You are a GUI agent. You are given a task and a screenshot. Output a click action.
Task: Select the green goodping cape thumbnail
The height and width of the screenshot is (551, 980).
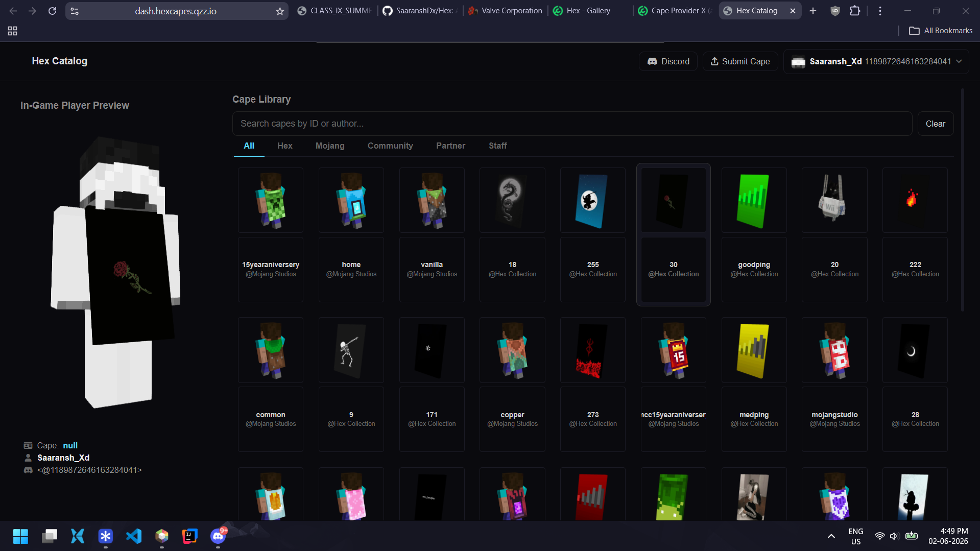click(754, 200)
